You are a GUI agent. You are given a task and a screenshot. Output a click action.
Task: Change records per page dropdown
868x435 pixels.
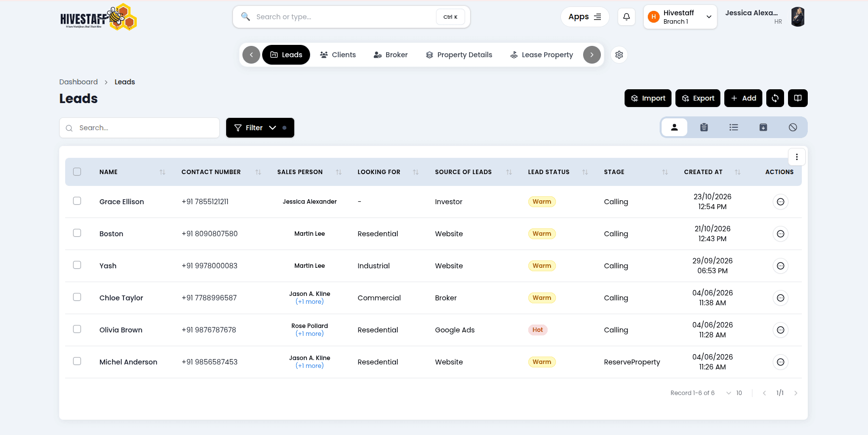pos(734,393)
